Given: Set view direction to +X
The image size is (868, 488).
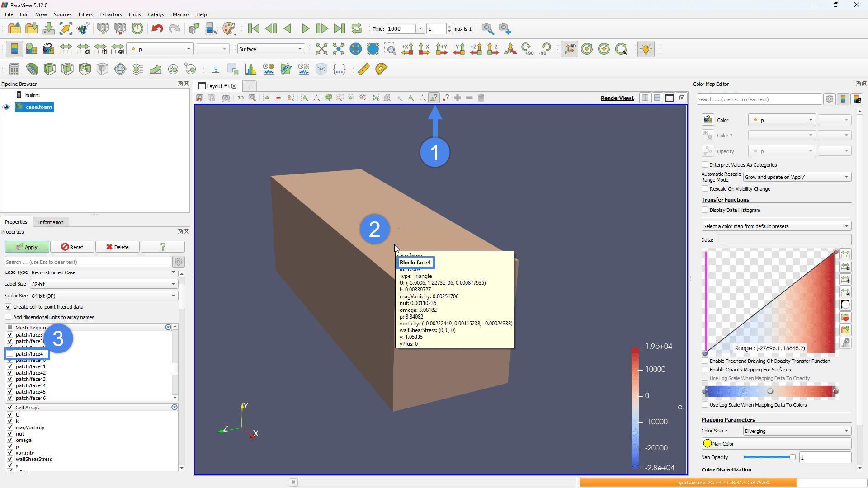Looking at the screenshot, I should (x=407, y=49).
